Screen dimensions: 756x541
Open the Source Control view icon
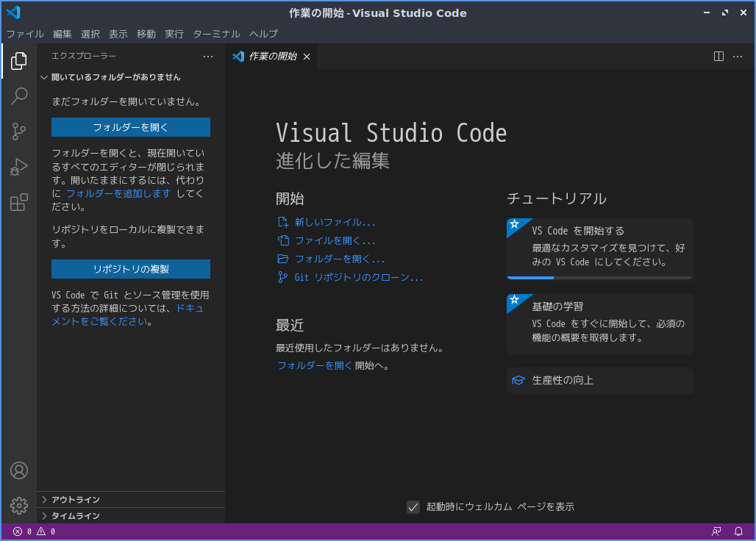[x=19, y=131]
